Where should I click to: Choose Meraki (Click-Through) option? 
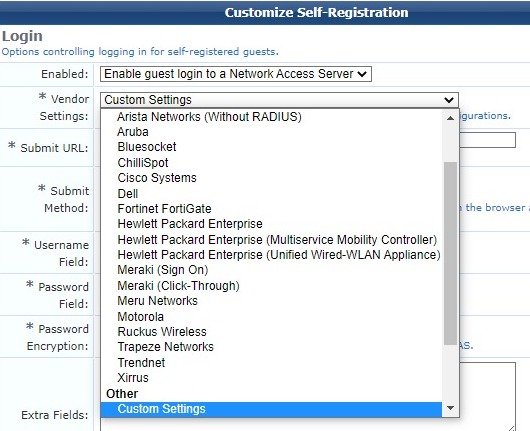tap(271, 286)
